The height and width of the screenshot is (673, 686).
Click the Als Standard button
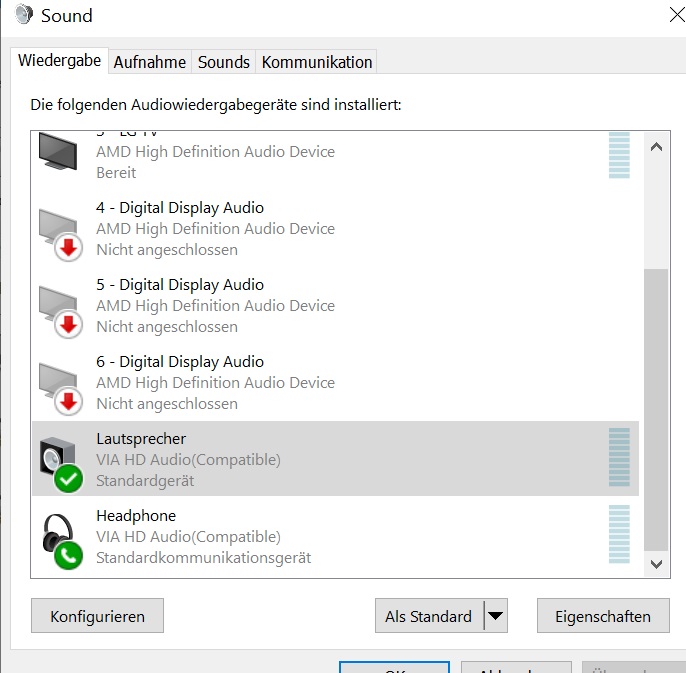[429, 616]
